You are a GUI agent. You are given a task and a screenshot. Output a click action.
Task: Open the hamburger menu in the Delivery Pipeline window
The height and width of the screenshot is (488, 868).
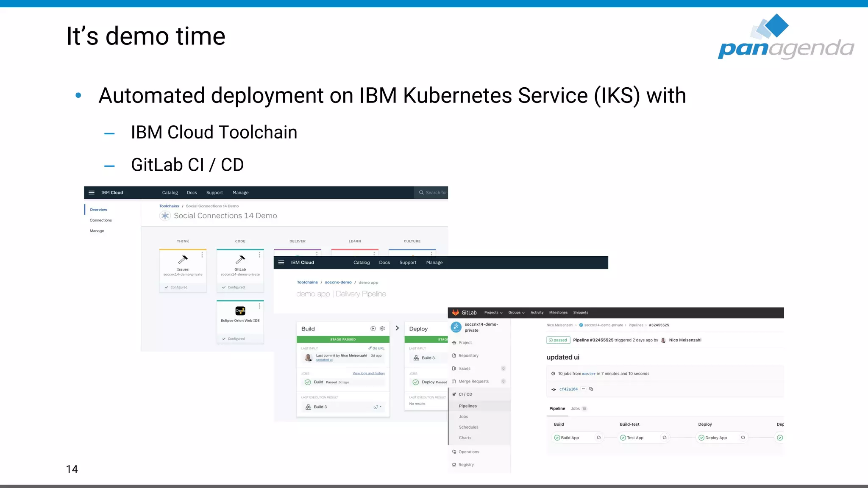[281, 263]
